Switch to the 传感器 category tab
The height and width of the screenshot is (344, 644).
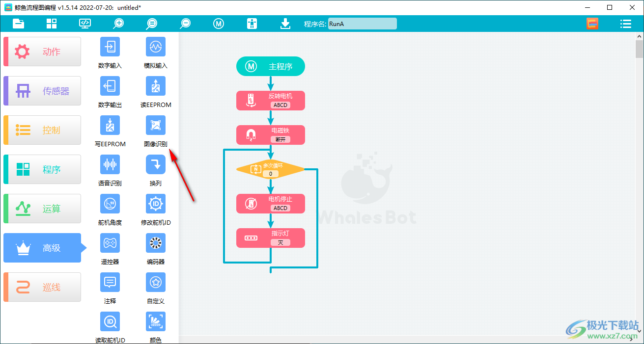42,91
